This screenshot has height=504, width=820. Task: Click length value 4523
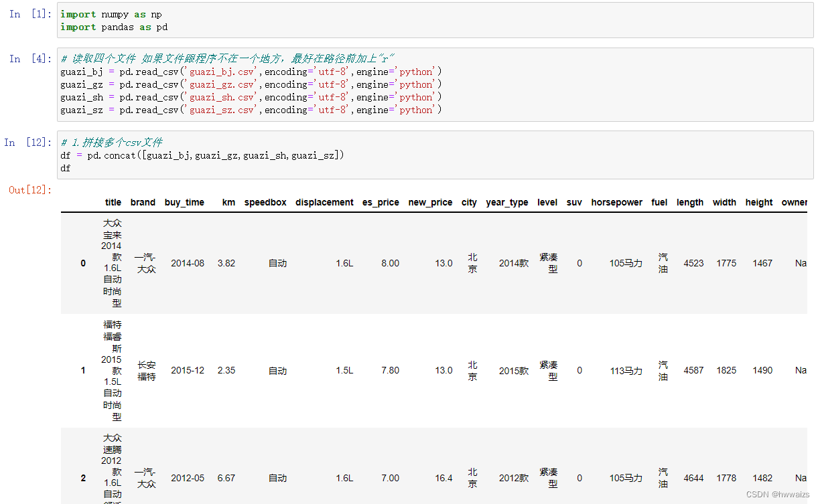pos(693,263)
